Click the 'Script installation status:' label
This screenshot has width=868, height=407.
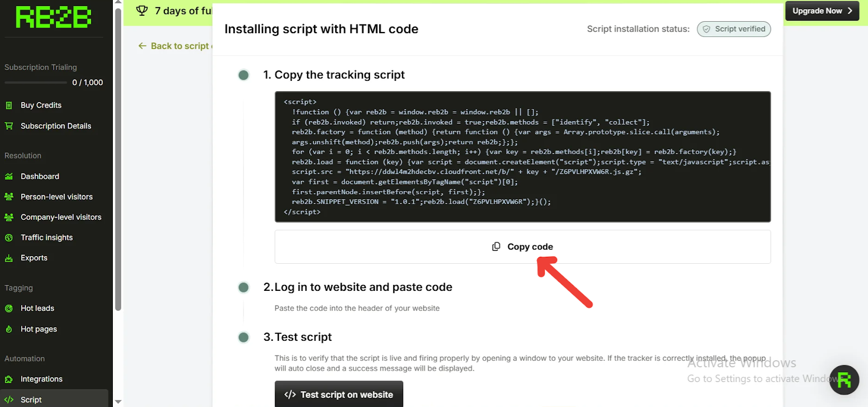pos(638,29)
